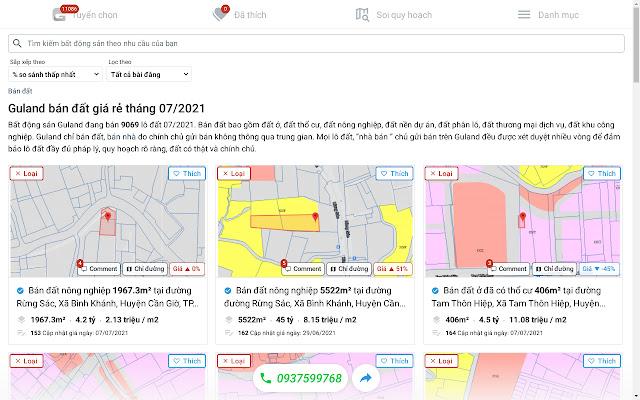The height and width of the screenshot is (400, 640).
Task: Expand the Lọc theo filter dropdown
Action: click(148, 74)
